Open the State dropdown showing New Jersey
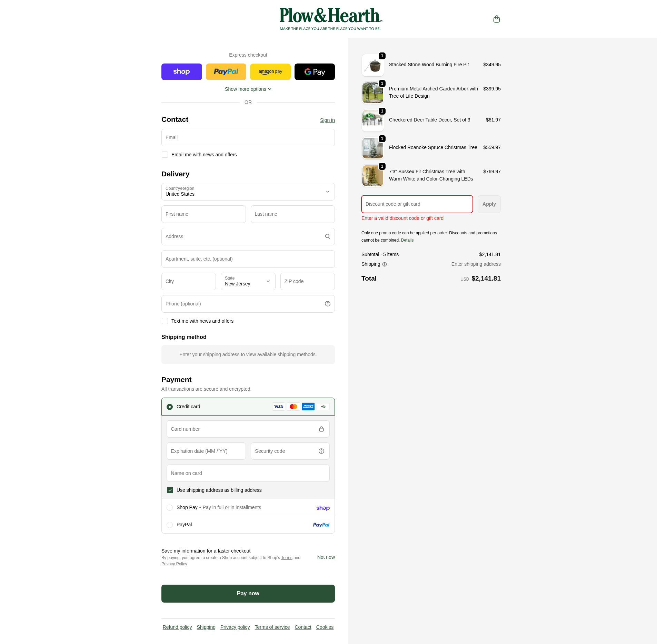The width and height of the screenshot is (657, 644). point(248,281)
